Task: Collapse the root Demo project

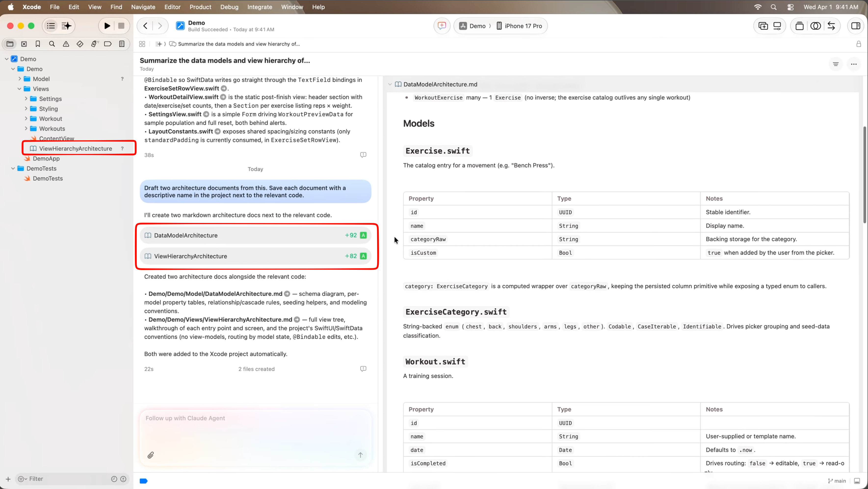Action: click(x=7, y=59)
